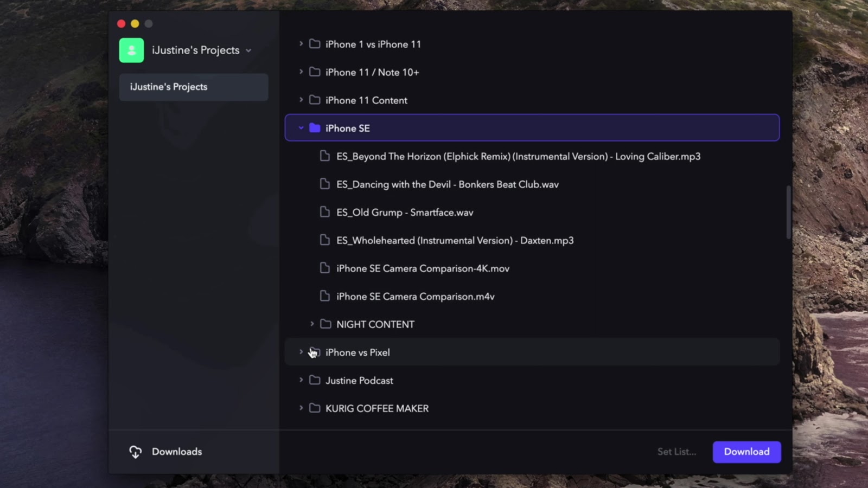
Task: Expand the iPhone 11 Content folder
Action: pos(301,100)
